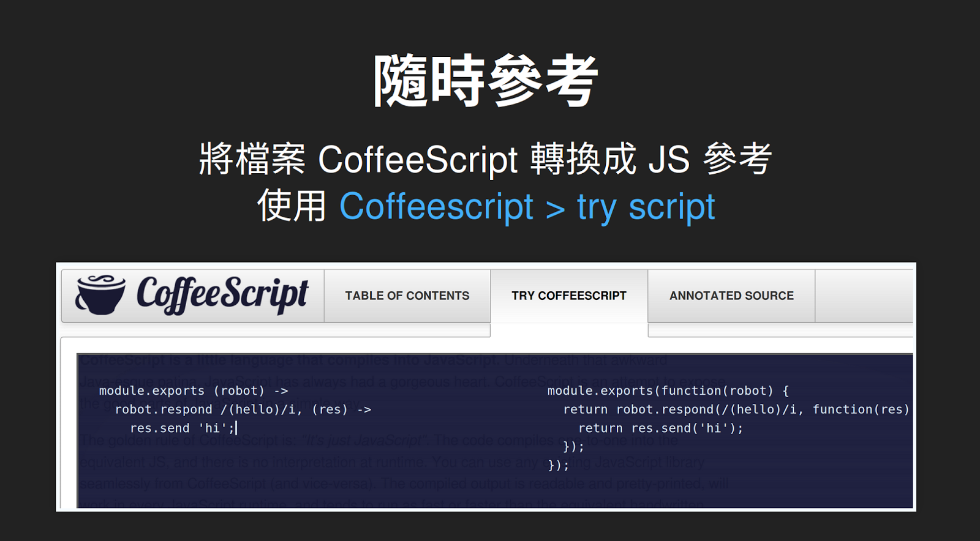This screenshot has height=541, width=980.
Task: Click the 'return robot.respond(/(hello)/i, function(res)' JS line
Action: 736,409
